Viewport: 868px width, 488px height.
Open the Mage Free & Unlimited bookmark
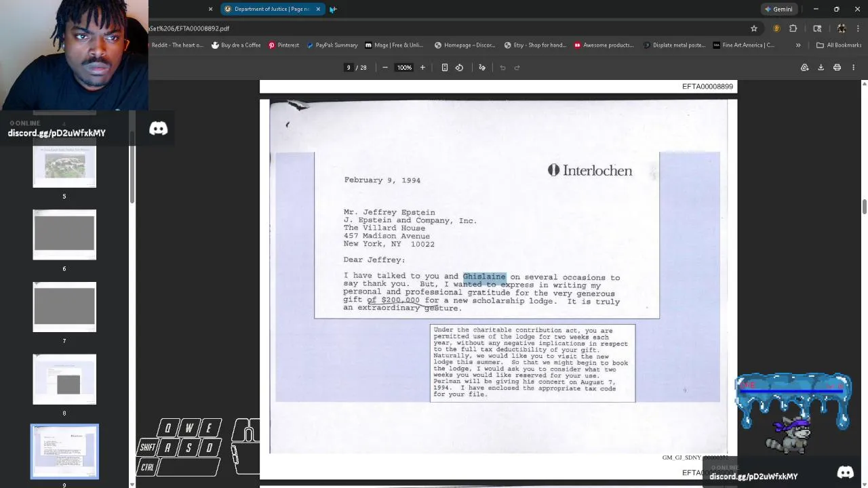tap(394, 45)
